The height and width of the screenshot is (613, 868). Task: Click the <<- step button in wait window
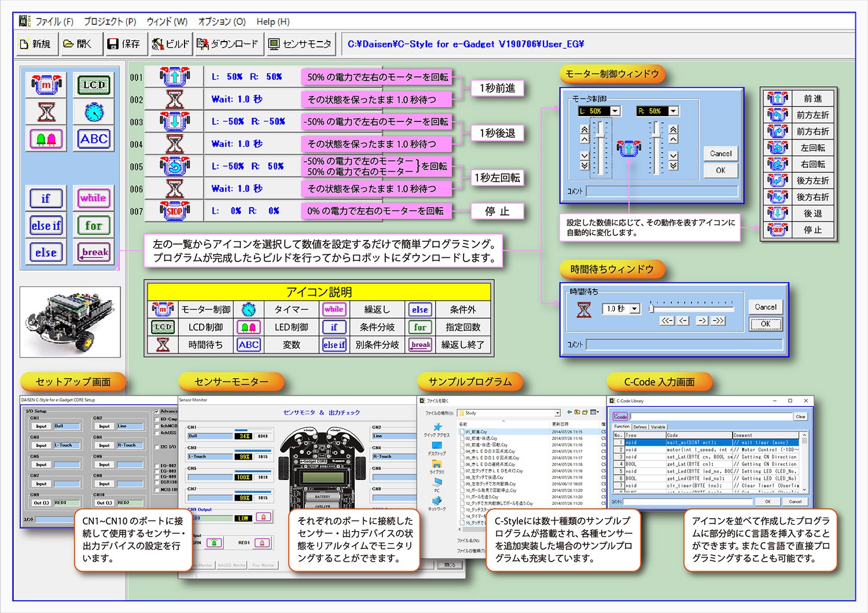tap(667, 320)
